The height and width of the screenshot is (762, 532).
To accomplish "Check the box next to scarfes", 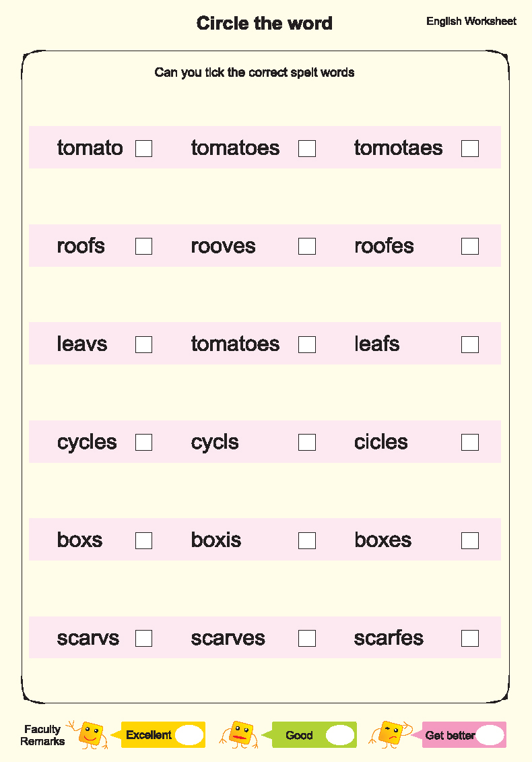I will (470, 638).
